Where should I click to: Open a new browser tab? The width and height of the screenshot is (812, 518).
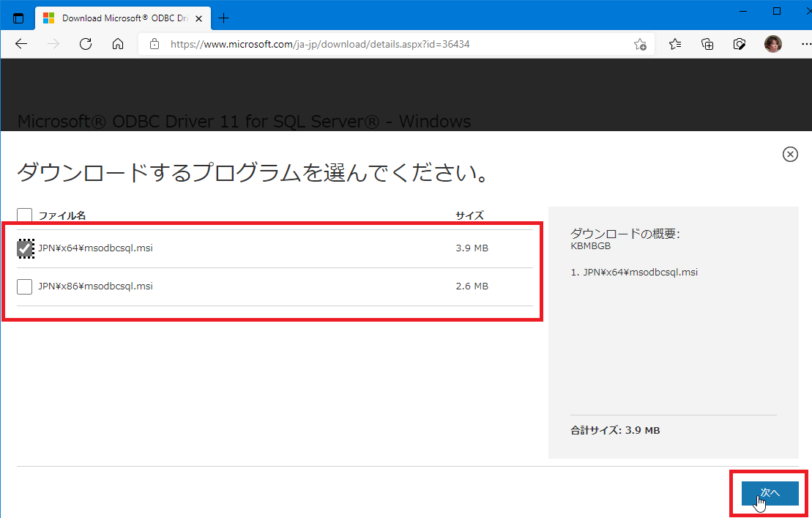(x=224, y=18)
